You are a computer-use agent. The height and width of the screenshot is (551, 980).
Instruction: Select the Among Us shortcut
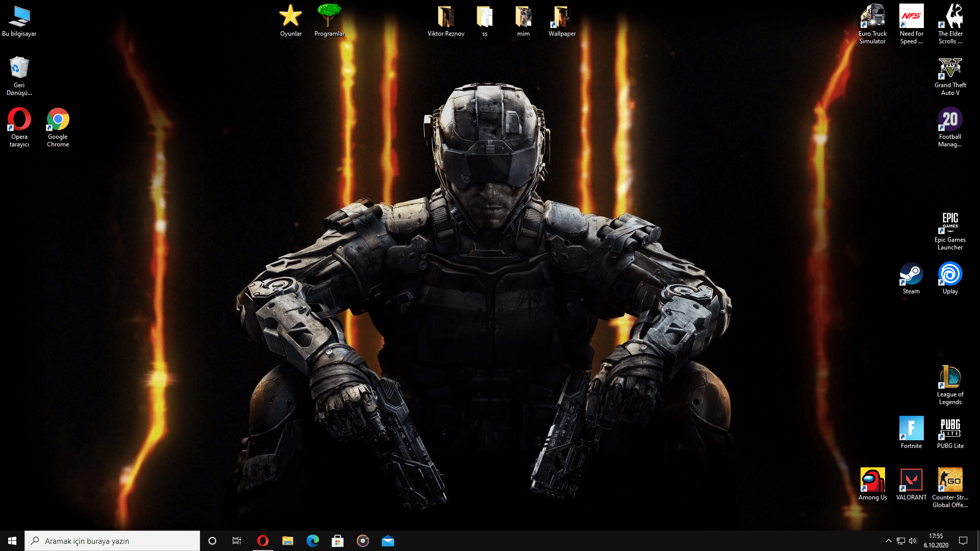872,481
